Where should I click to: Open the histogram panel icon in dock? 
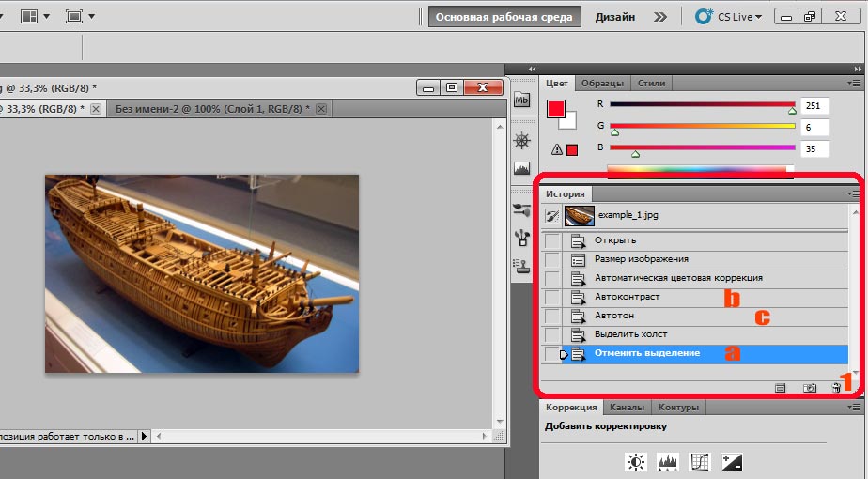click(522, 169)
